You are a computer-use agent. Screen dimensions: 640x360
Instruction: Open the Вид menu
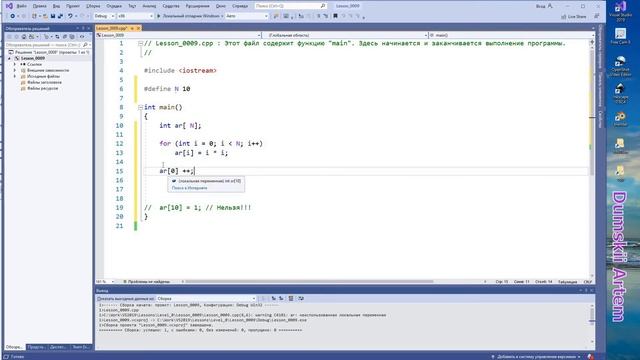pyautogui.click(x=56, y=6)
